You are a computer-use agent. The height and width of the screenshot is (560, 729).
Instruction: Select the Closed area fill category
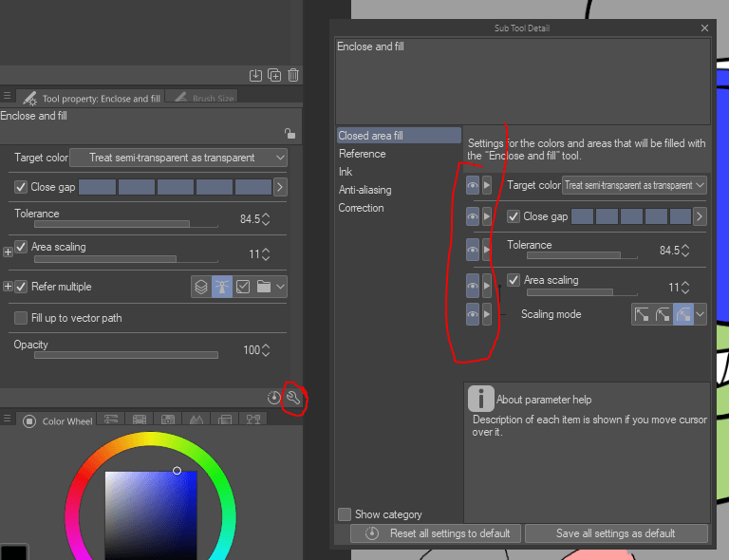(399, 136)
